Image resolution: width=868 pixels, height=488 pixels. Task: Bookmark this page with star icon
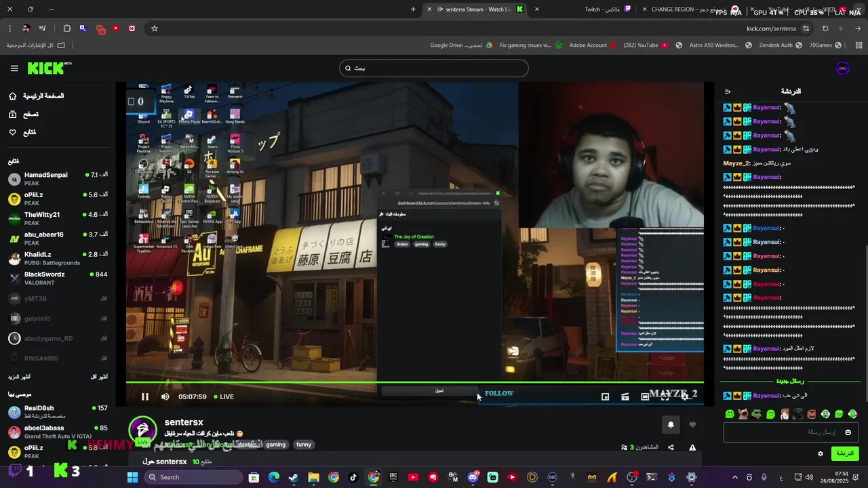pos(155,28)
